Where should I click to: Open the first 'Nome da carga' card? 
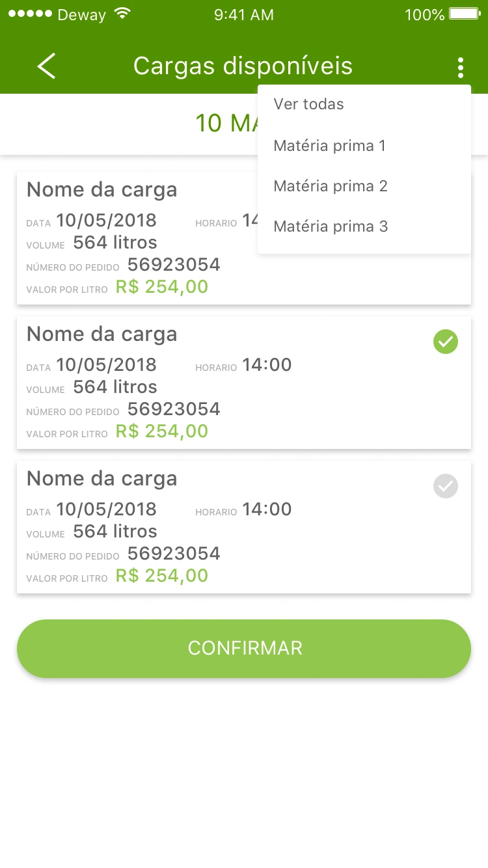click(x=102, y=190)
